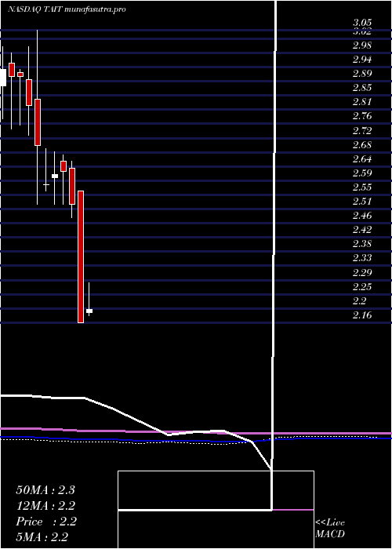
Task: Click the 2.89 price axis label
Action: 362,74
